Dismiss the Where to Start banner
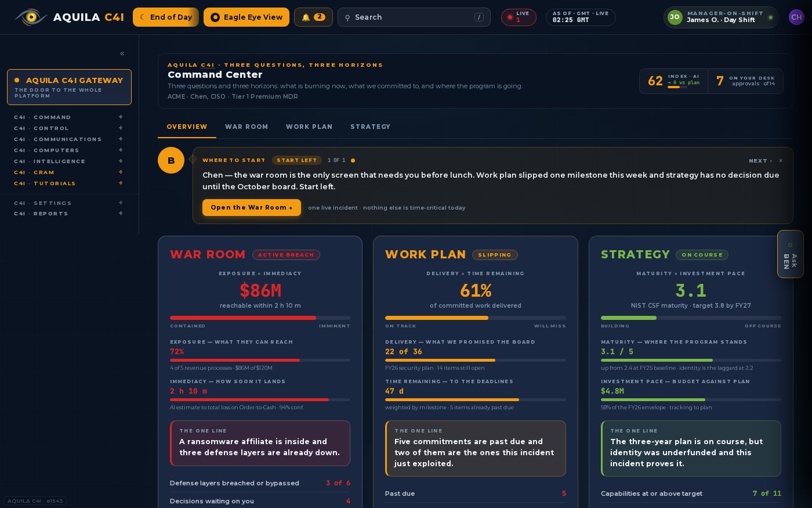 (x=781, y=161)
